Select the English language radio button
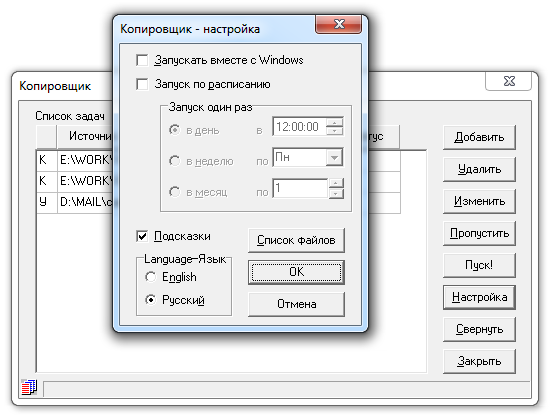551x420 pixels. pos(151,277)
